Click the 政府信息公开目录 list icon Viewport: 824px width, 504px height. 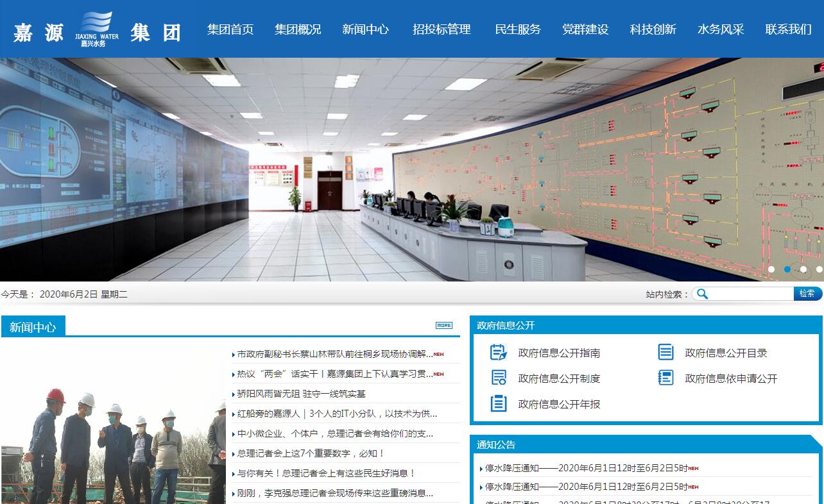tap(665, 353)
